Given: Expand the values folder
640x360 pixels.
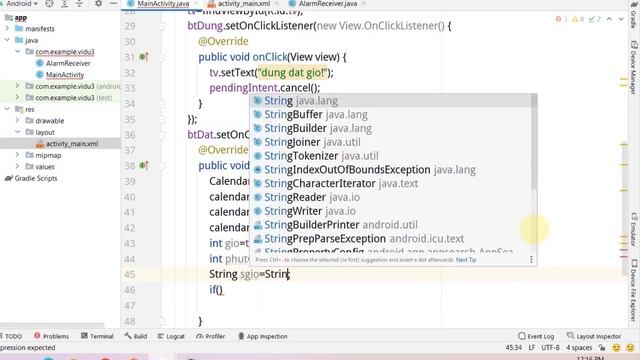Looking at the screenshot, I should point(18,167).
